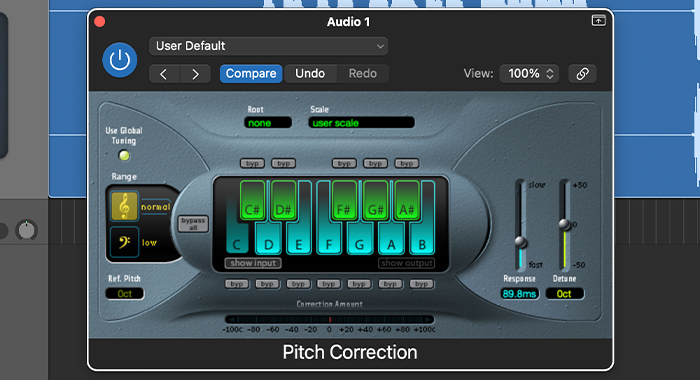Toggle the Use Global Tuning LED
700x380 pixels.
[x=124, y=155]
